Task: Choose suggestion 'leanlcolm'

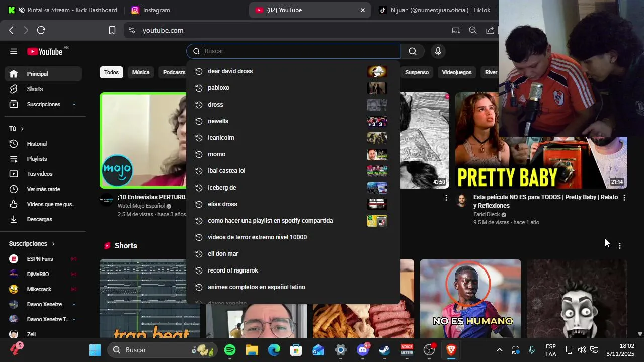Action: [x=293, y=138]
